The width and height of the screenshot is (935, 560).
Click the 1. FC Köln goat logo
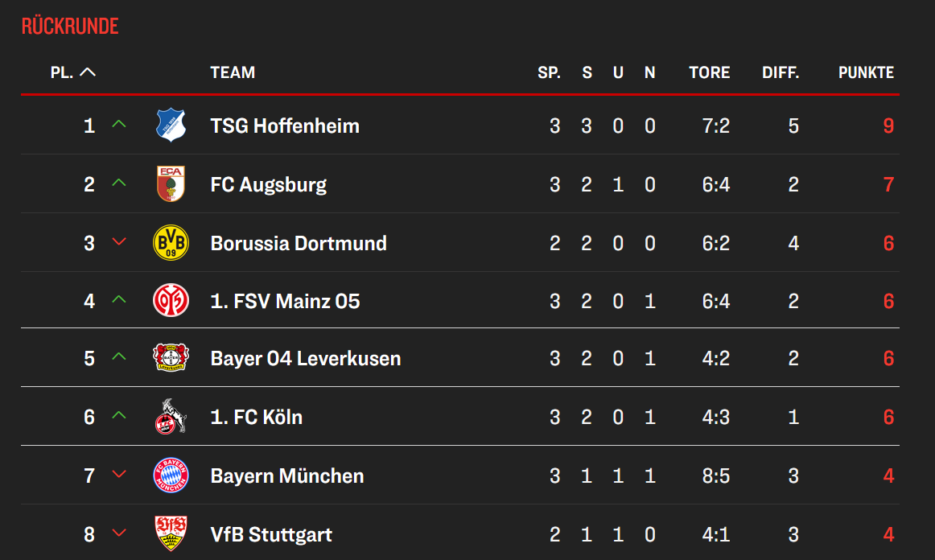171,417
